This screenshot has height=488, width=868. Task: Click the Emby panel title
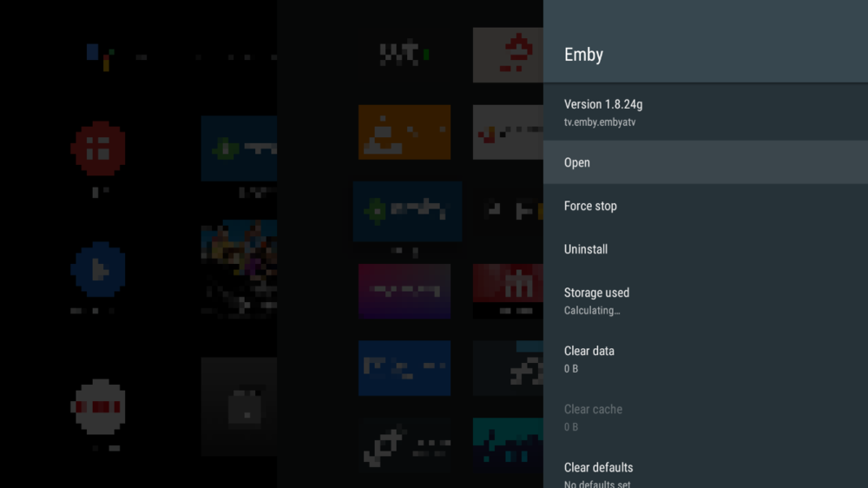(x=583, y=55)
